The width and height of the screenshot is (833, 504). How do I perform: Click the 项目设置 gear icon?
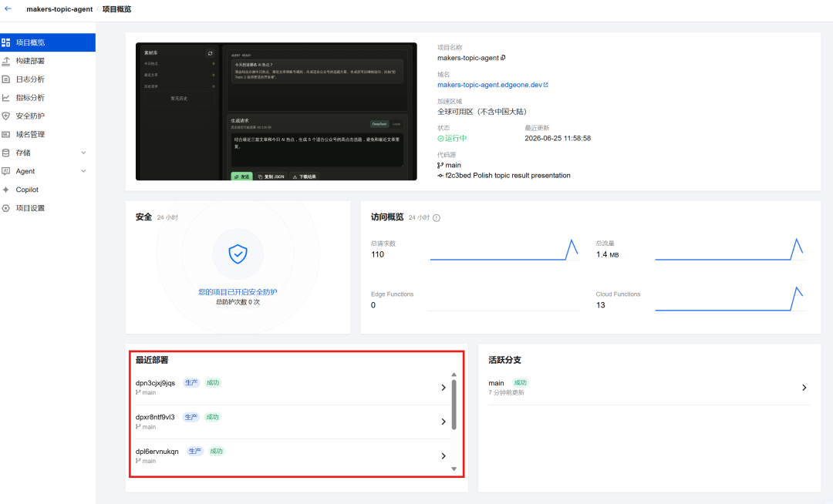tap(6, 208)
